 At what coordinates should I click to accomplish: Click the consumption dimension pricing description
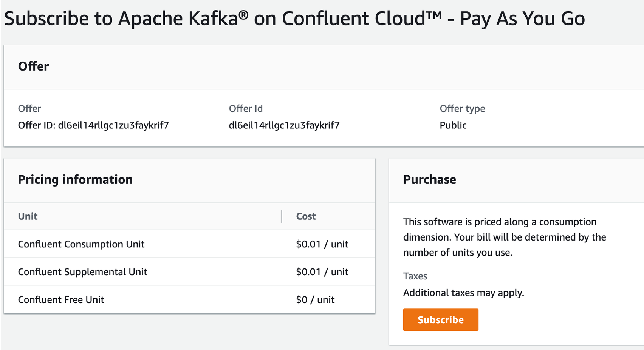pyautogui.click(x=504, y=237)
